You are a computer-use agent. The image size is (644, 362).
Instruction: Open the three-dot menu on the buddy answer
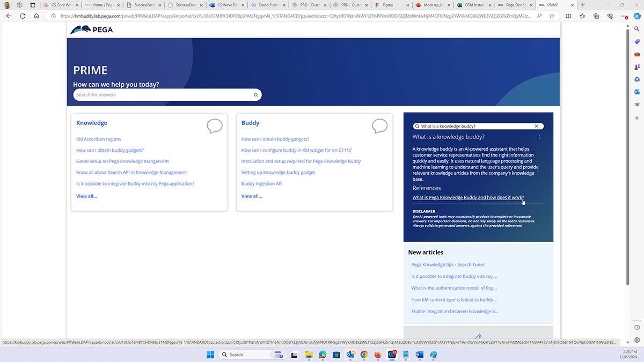[x=539, y=137]
